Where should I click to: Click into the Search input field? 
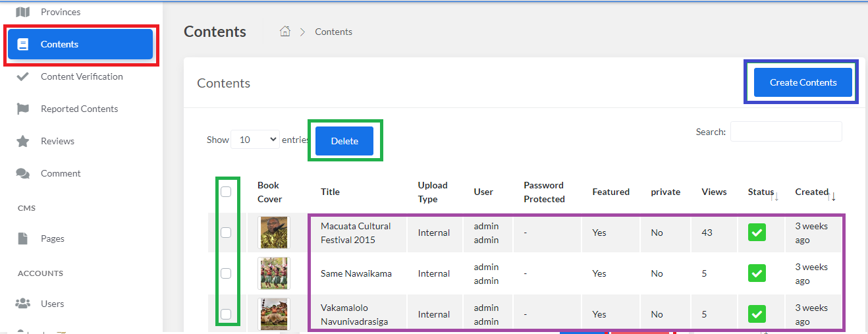pos(786,131)
